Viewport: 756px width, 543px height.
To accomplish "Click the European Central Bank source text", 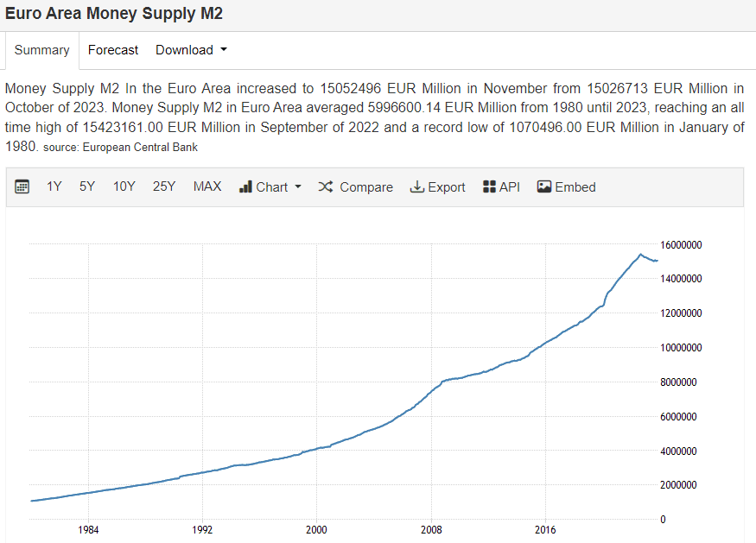I will click(140, 148).
